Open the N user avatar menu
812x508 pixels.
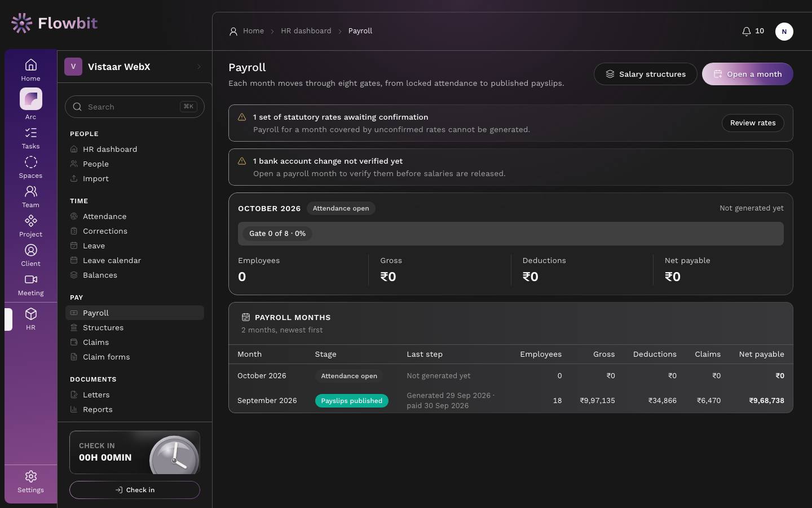tap(784, 32)
